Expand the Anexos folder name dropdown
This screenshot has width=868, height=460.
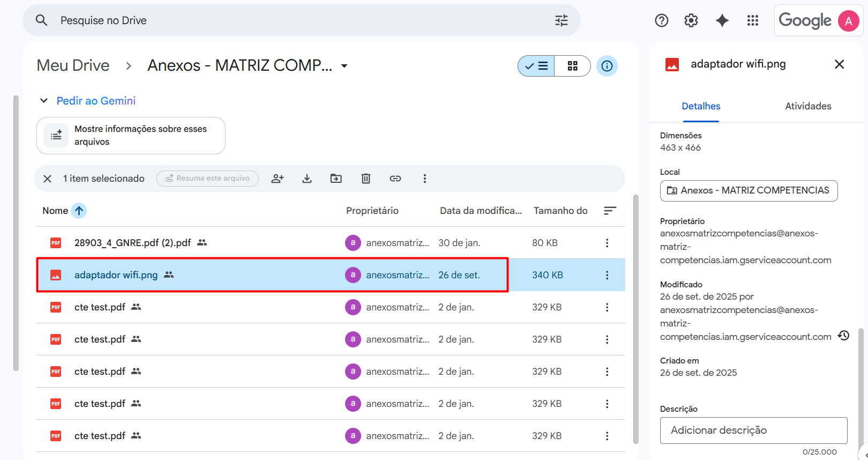click(345, 66)
